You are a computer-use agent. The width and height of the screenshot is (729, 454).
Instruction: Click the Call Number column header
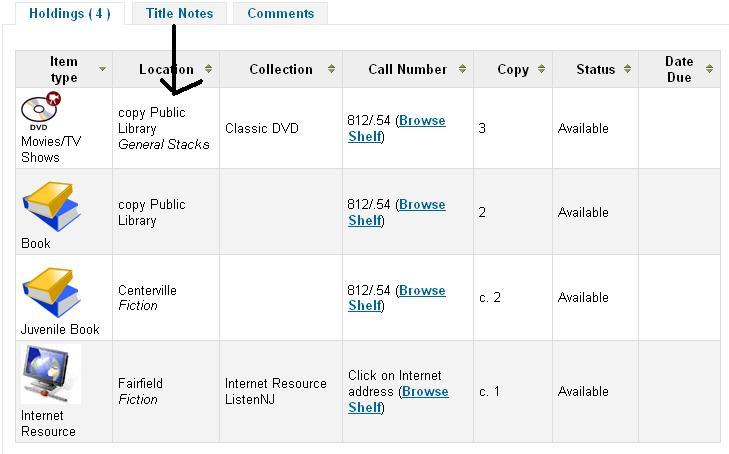pos(407,69)
